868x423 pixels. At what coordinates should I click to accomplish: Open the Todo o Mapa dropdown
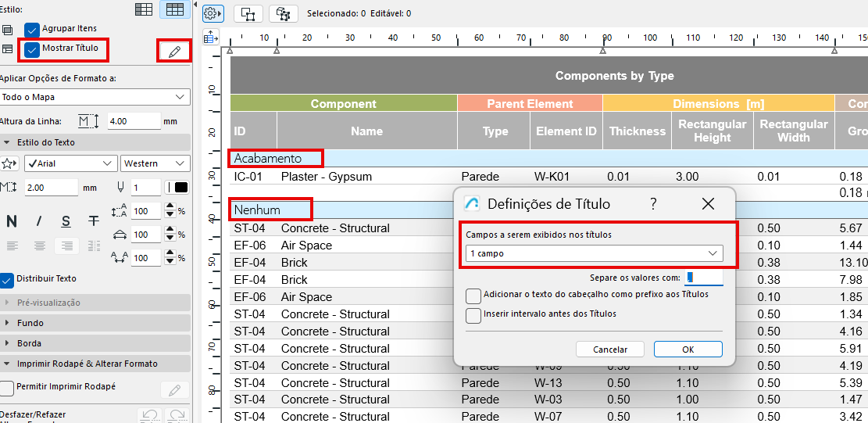pos(95,97)
